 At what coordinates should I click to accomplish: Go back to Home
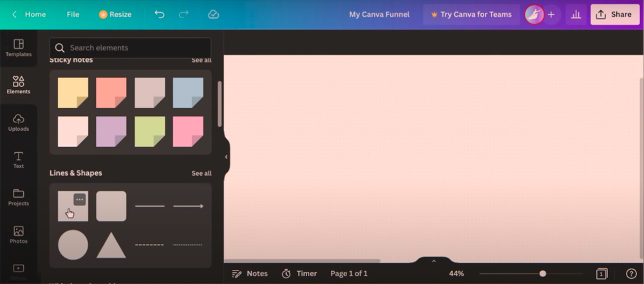click(x=29, y=14)
